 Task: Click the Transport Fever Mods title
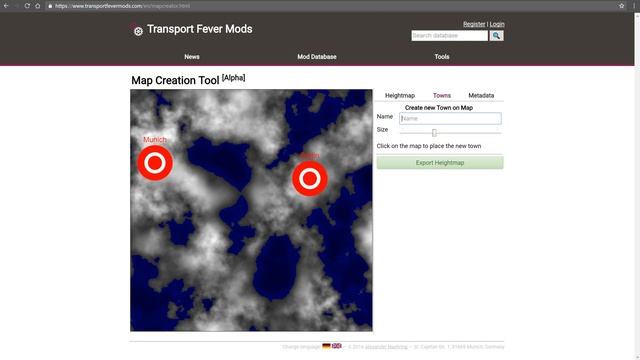200,29
